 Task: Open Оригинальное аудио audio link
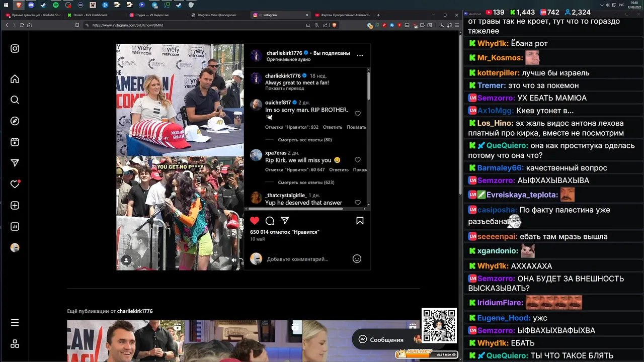tap(288, 59)
